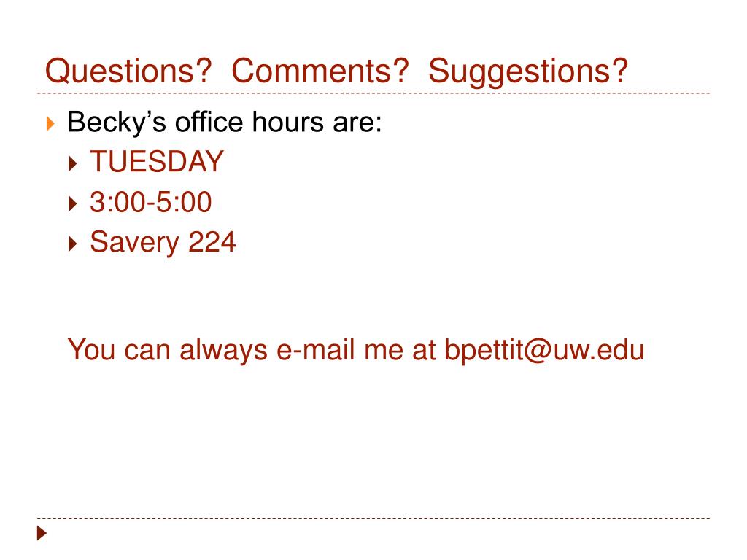Image resolution: width=747 pixels, height=560 pixels.
Task: Select the TUESDAY bullet text
Action: 157,161
